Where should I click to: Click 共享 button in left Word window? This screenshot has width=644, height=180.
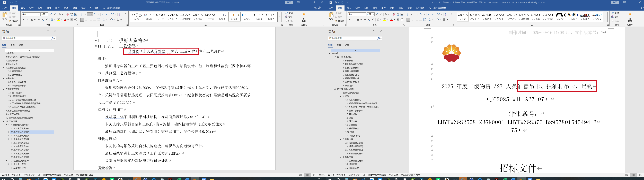318,8
